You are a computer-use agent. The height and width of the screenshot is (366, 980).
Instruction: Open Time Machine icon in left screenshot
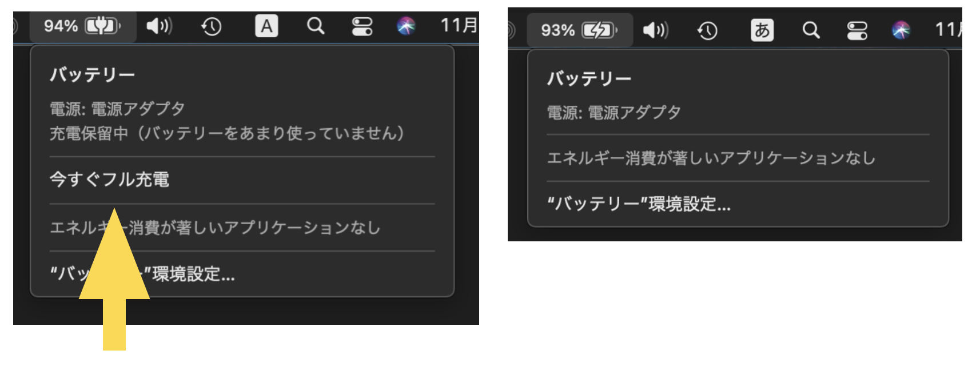tap(211, 26)
